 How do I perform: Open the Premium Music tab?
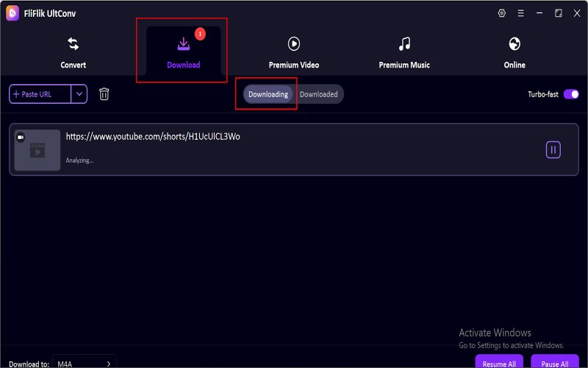[404, 52]
